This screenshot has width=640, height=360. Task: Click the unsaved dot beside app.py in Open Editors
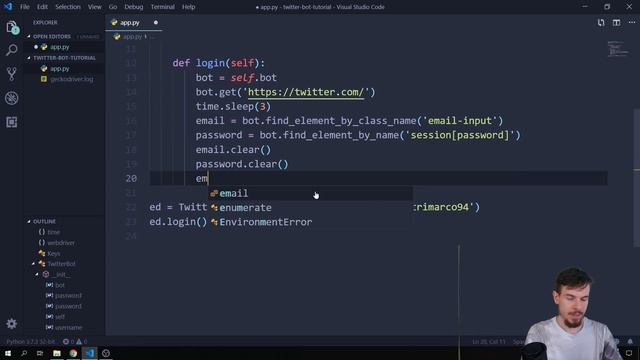click(x=36, y=47)
